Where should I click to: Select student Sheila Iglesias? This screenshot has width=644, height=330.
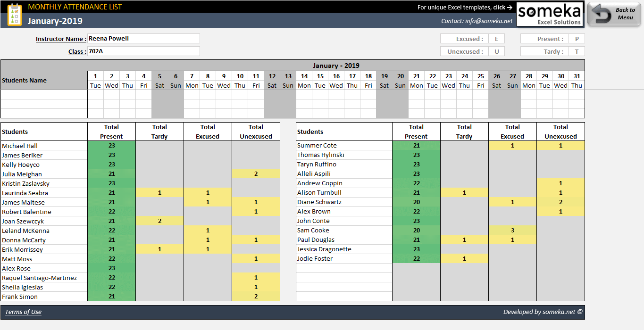coord(44,287)
